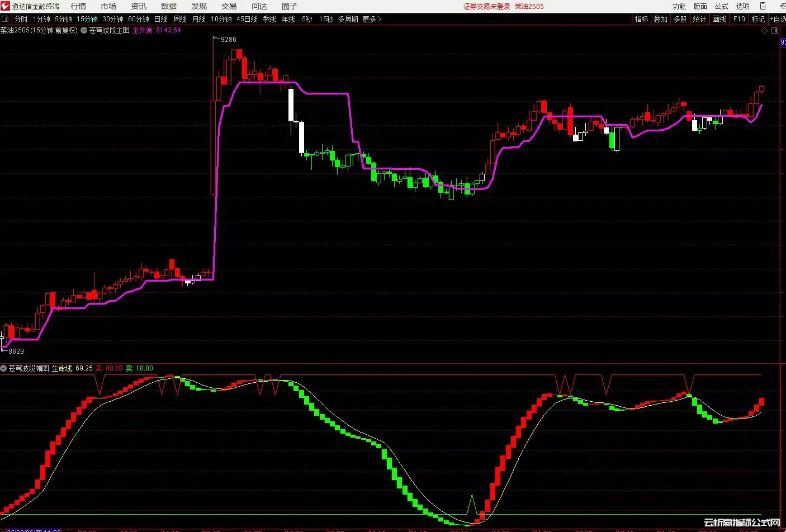
Task: Click the 指标 indicator button
Action: click(x=641, y=19)
